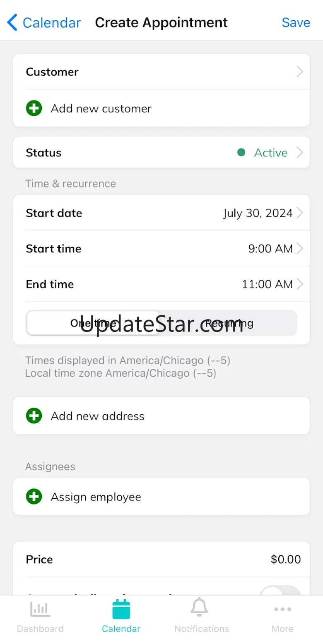Switch to the Recurring option

pyautogui.click(x=229, y=323)
